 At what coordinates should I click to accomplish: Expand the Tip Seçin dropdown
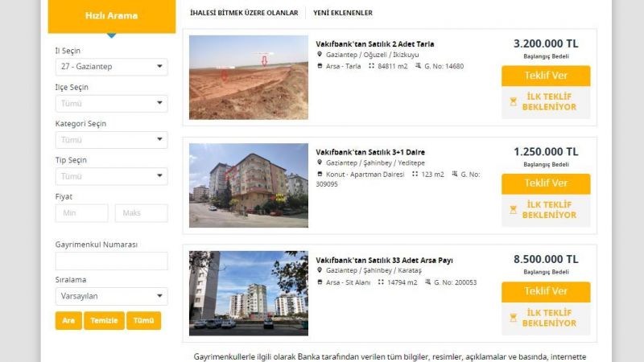[111, 176]
